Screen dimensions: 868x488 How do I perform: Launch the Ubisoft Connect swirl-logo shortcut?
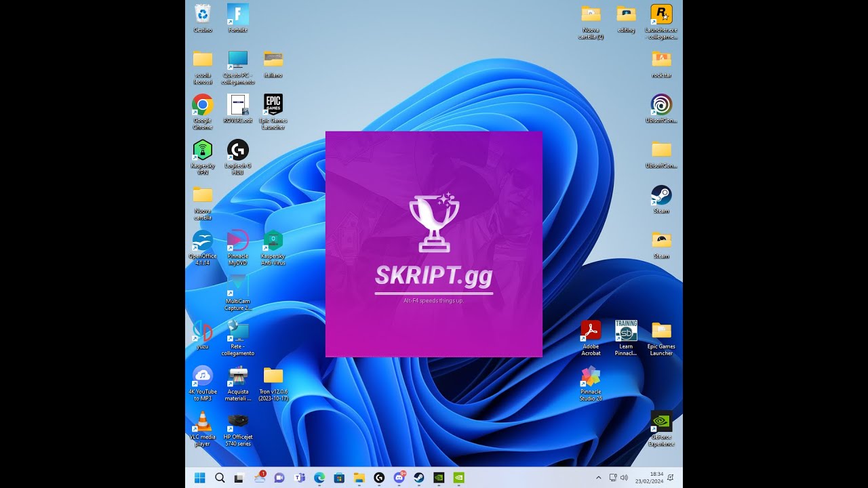[x=661, y=108]
